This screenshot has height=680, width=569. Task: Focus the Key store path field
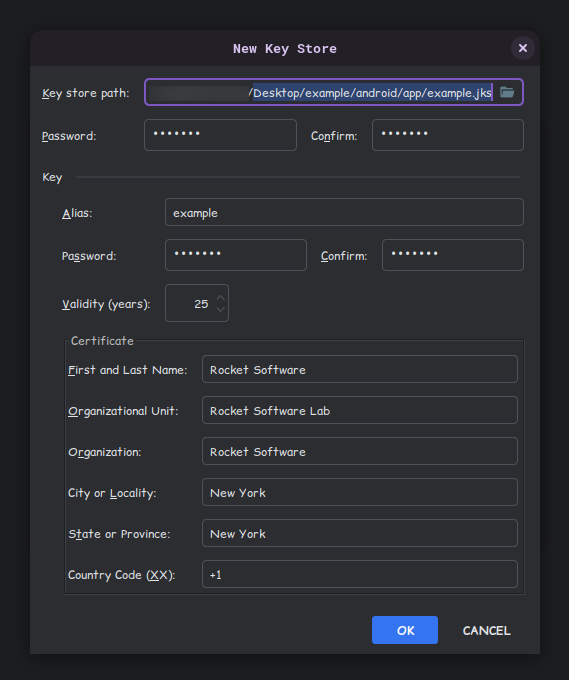tap(334, 92)
